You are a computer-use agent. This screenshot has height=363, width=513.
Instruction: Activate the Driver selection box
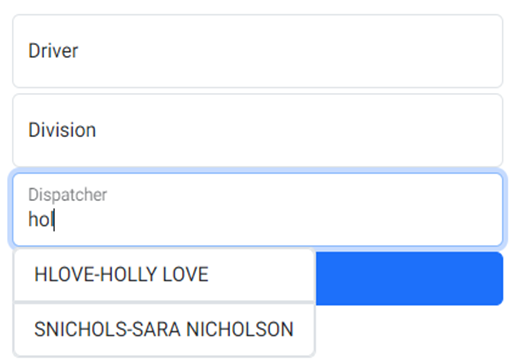(257, 51)
